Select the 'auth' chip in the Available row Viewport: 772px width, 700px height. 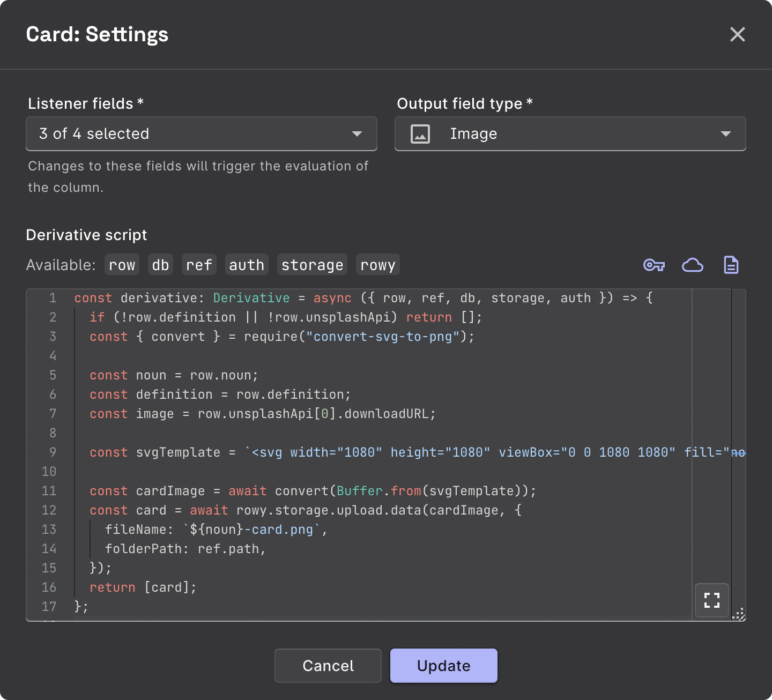click(x=247, y=264)
